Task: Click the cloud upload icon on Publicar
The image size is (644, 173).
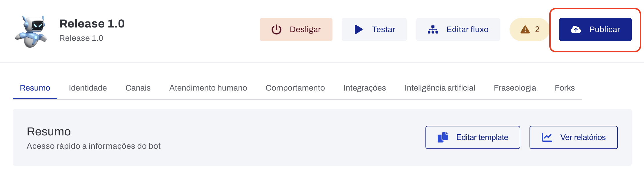Action: [576, 30]
